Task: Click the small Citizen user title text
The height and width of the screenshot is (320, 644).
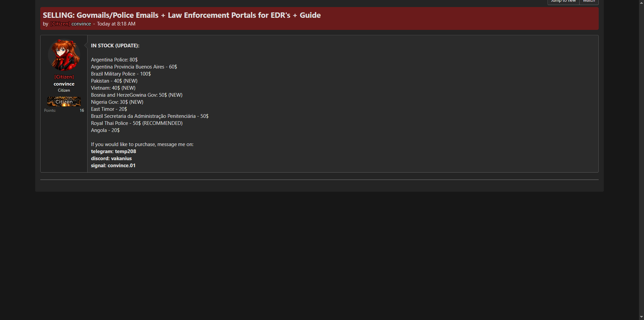Action: [x=64, y=90]
